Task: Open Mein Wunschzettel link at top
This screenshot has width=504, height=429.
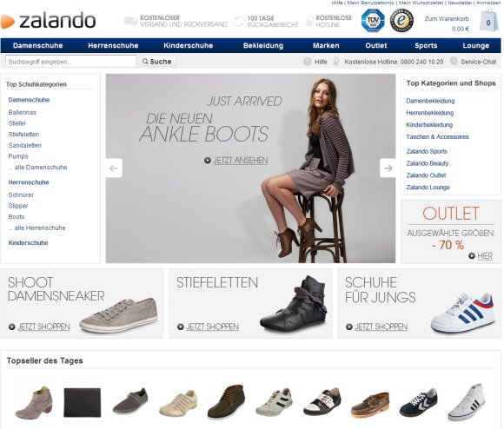Action: pyautogui.click(x=421, y=3)
